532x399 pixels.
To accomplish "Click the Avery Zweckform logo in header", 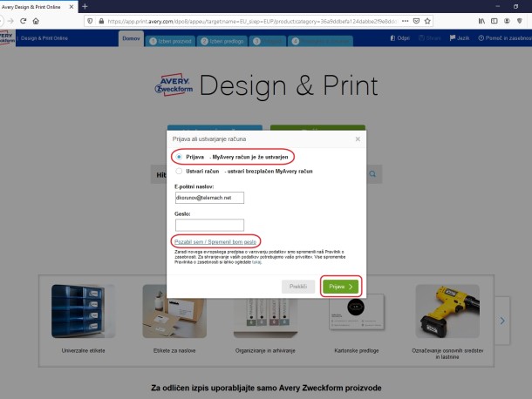I will (7, 38).
